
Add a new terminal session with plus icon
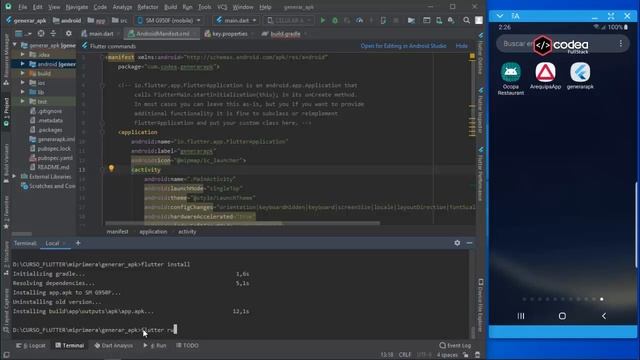(78, 243)
